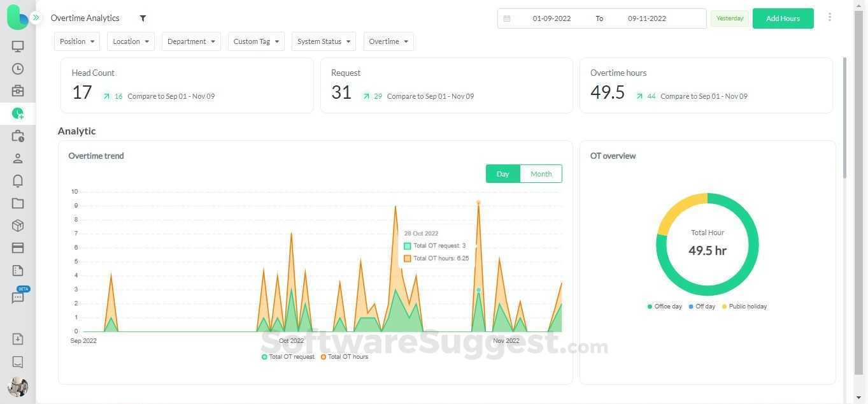Screen dimensions: 868x404
Task: Select the active Overtime icon in the sidebar
Action: click(x=17, y=113)
